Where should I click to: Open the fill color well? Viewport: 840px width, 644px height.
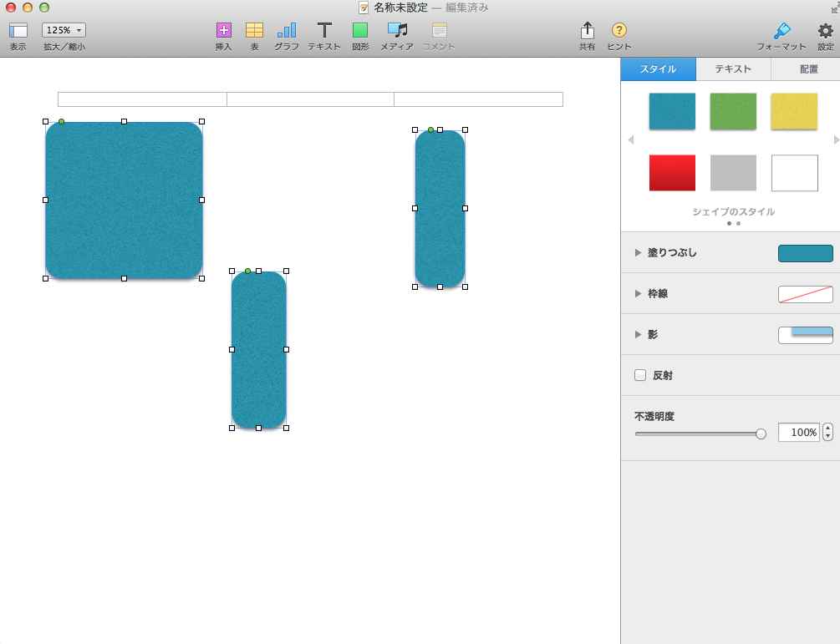[x=805, y=253]
